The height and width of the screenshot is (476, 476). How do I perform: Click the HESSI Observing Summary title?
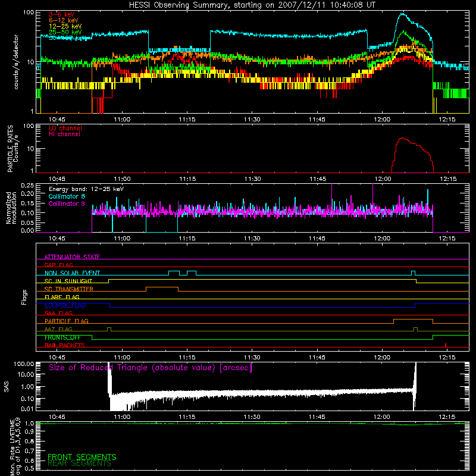coord(252,5)
